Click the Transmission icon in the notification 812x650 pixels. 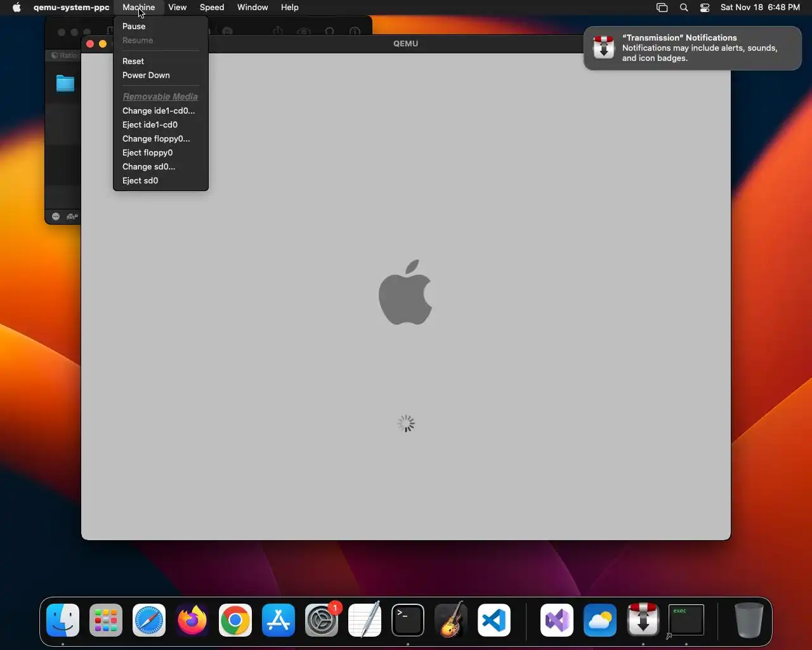click(x=603, y=48)
